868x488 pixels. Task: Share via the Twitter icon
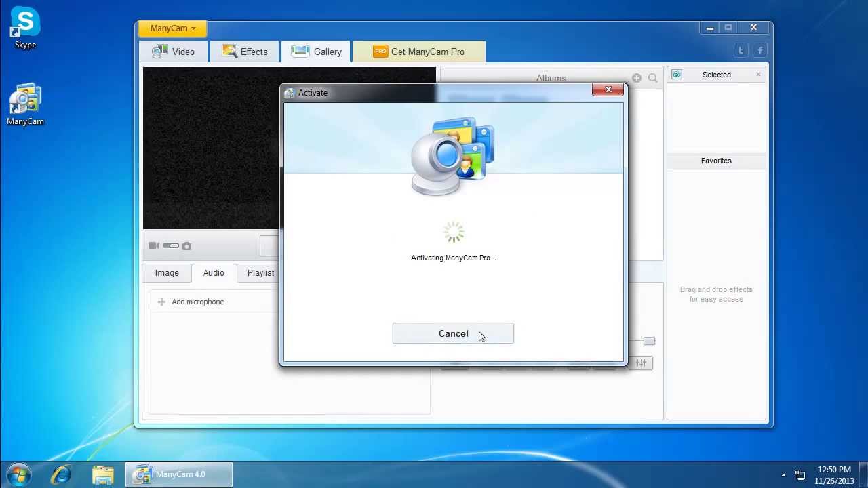pos(741,50)
